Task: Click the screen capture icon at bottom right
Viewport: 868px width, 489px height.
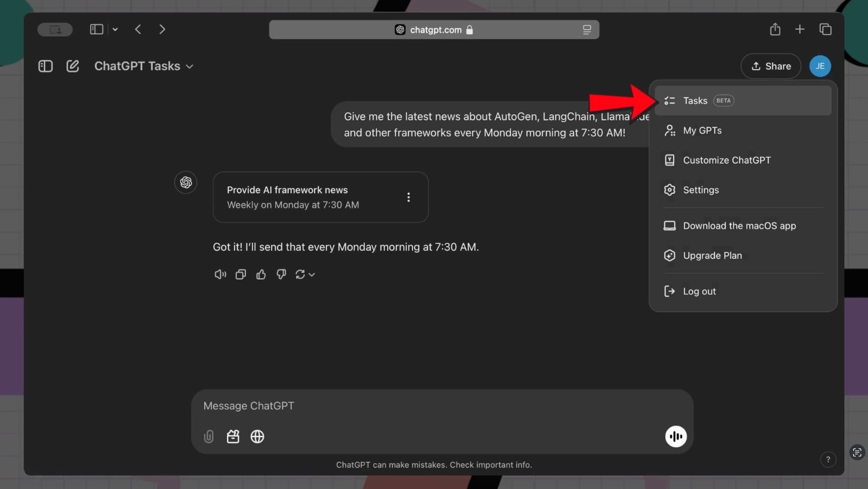Action: pyautogui.click(x=857, y=453)
